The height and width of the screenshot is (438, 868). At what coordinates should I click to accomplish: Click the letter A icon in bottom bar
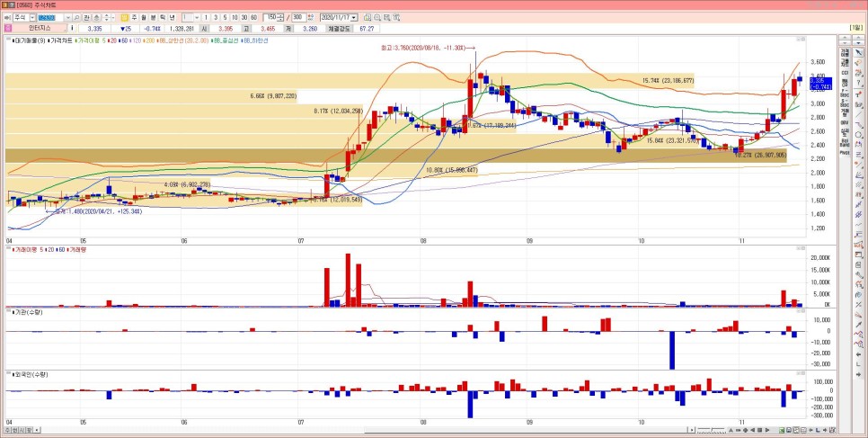pos(731,430)
